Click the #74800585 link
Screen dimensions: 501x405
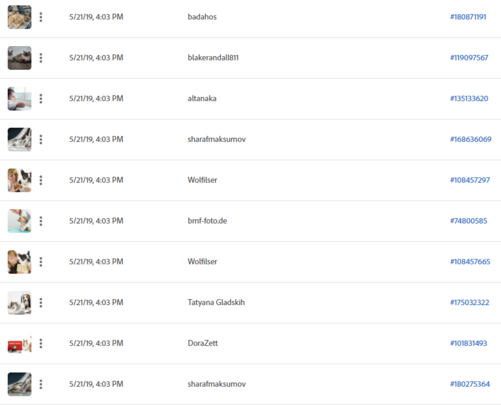[469, 221]
